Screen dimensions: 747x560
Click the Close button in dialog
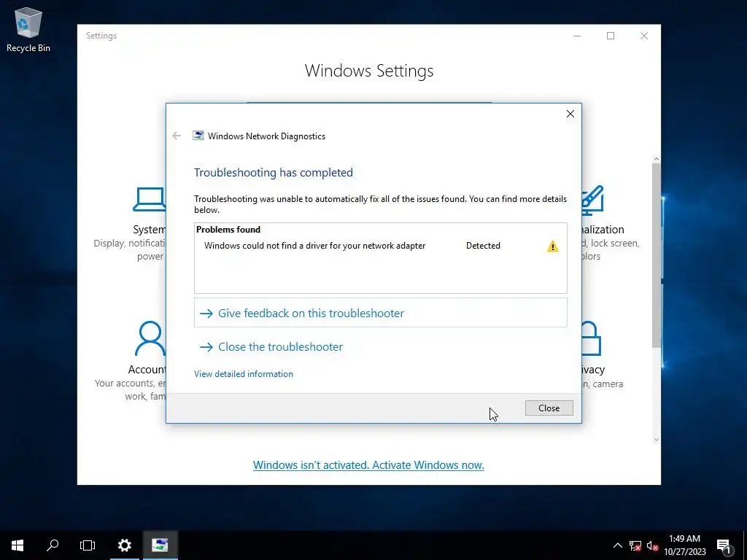(549, 408)
